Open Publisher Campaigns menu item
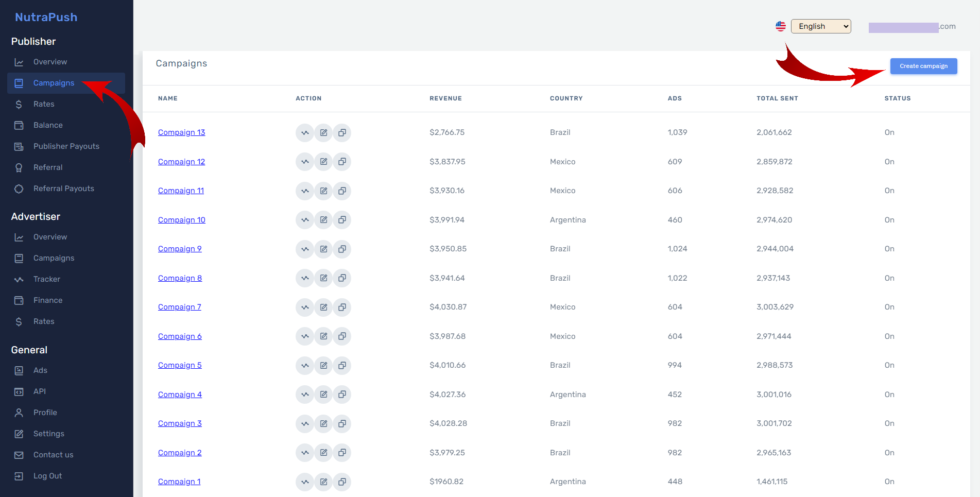980x497 pixels. click(x=66, y=83)
